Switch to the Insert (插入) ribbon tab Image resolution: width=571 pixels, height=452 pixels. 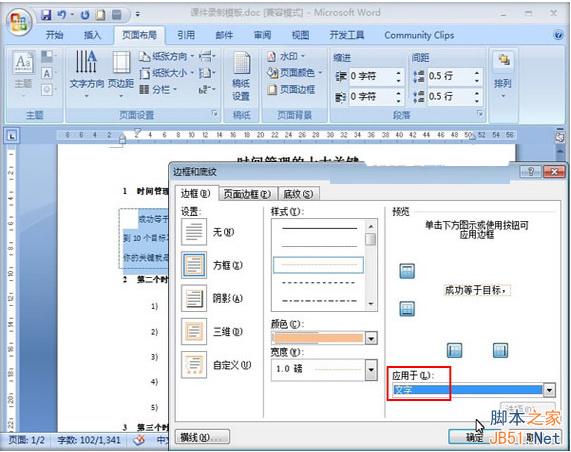92,35
